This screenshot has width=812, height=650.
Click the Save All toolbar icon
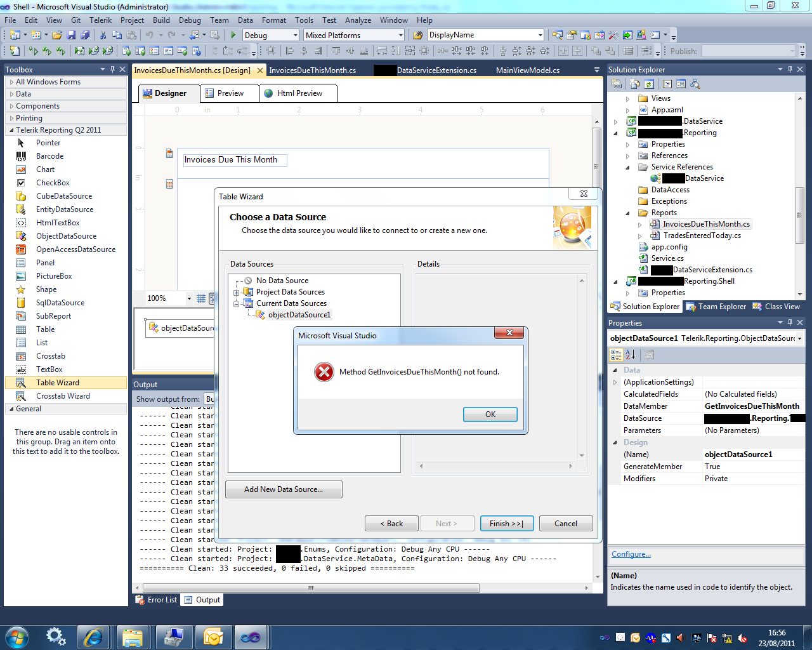85,36
